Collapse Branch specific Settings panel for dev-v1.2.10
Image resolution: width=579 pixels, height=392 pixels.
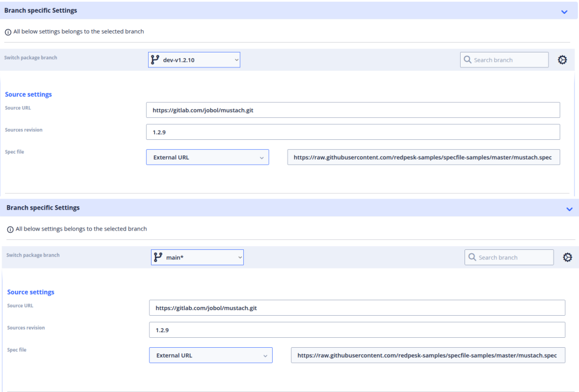564,11
